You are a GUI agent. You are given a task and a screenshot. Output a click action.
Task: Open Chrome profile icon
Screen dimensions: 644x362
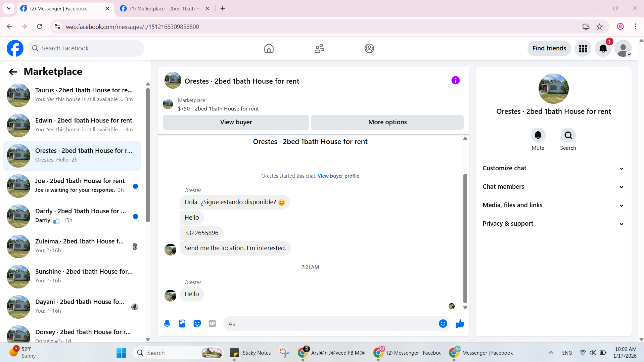620,27
